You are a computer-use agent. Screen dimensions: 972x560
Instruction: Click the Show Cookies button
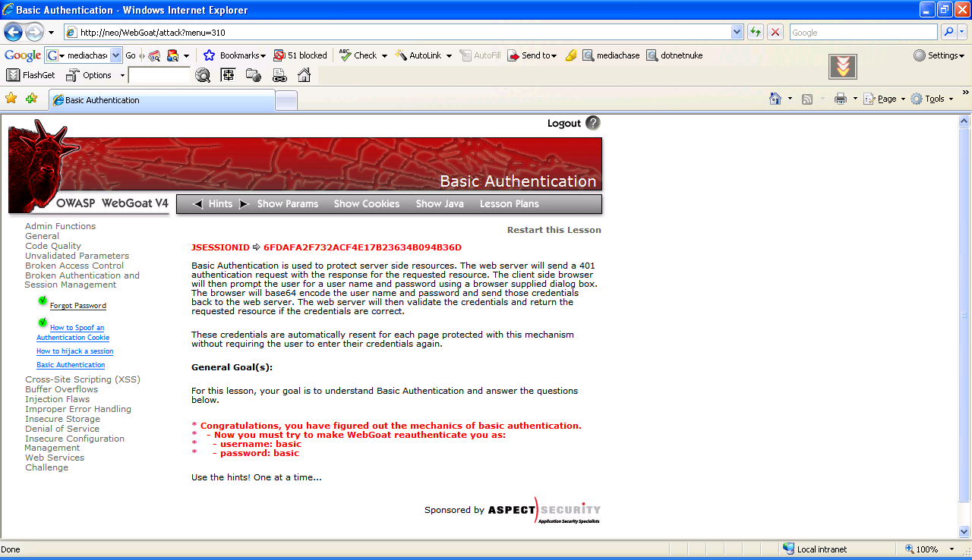366,204
